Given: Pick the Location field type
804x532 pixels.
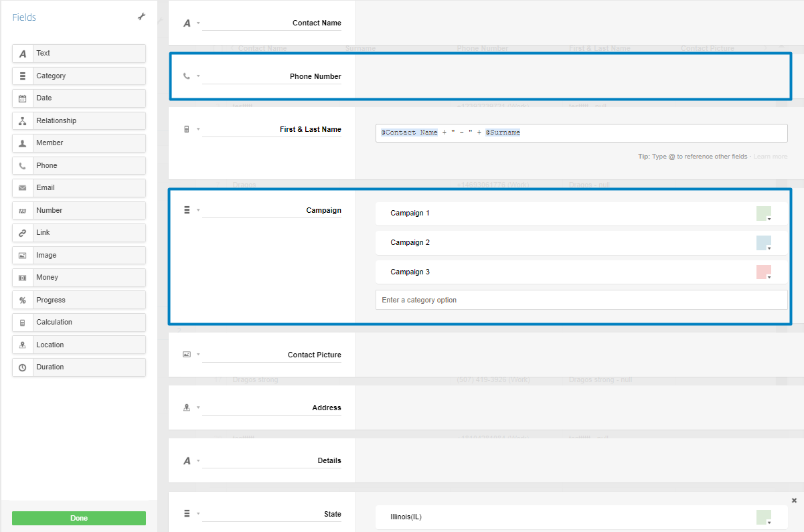Looking at the screenshot, I should coord(79,345).
